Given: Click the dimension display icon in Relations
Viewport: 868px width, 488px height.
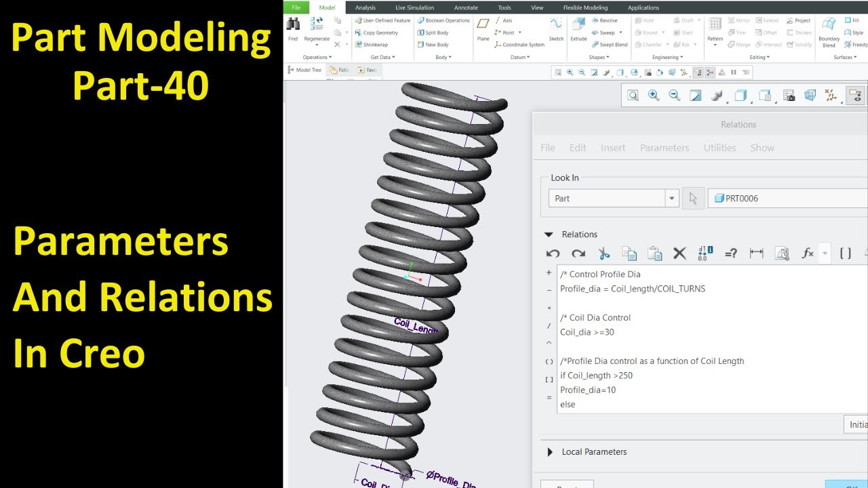Looking at the screenshot, I should [756, 253].
